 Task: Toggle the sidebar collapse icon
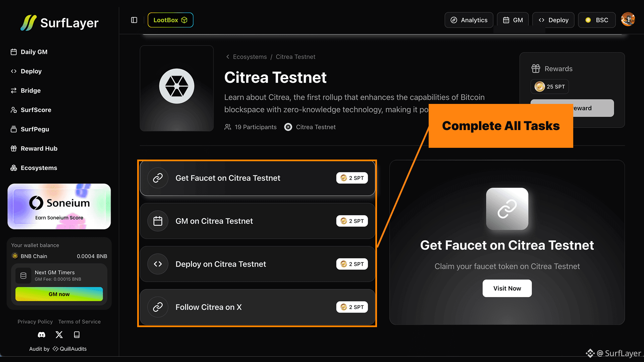134,20
